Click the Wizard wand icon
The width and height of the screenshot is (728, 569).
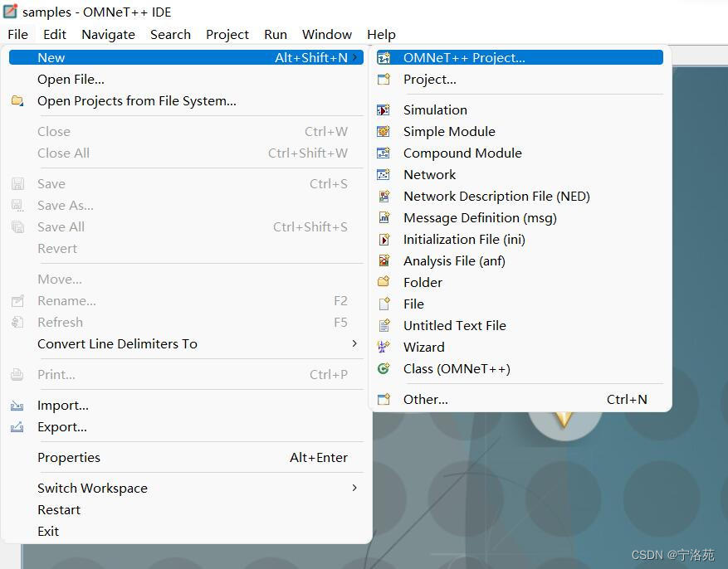[x=384, y=347]
